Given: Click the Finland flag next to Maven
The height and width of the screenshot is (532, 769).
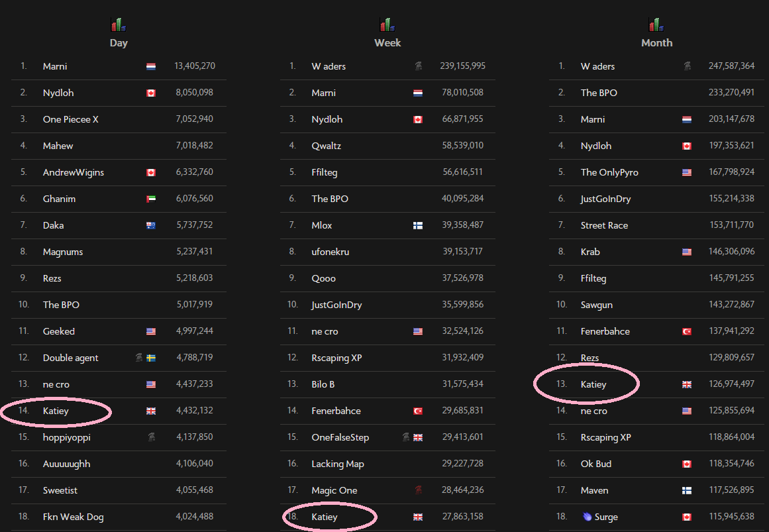Looking at the screenshot, I should click(687, 491).
